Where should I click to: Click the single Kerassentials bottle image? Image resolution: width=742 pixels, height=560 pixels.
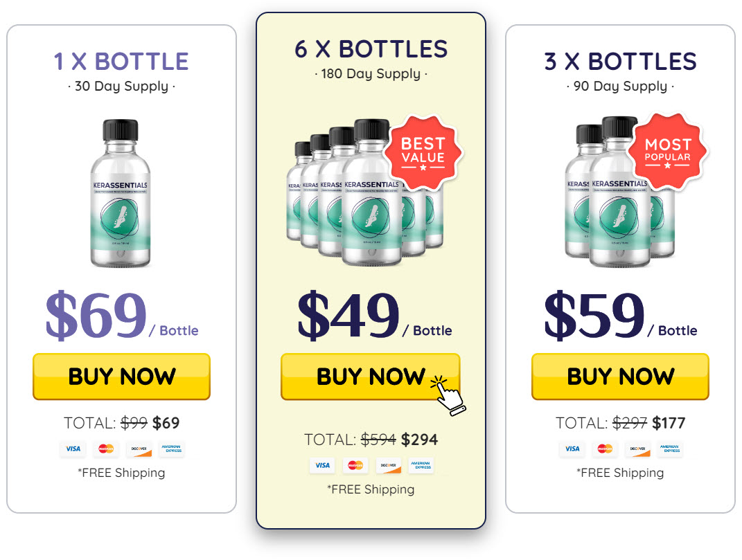coord(121,194)
